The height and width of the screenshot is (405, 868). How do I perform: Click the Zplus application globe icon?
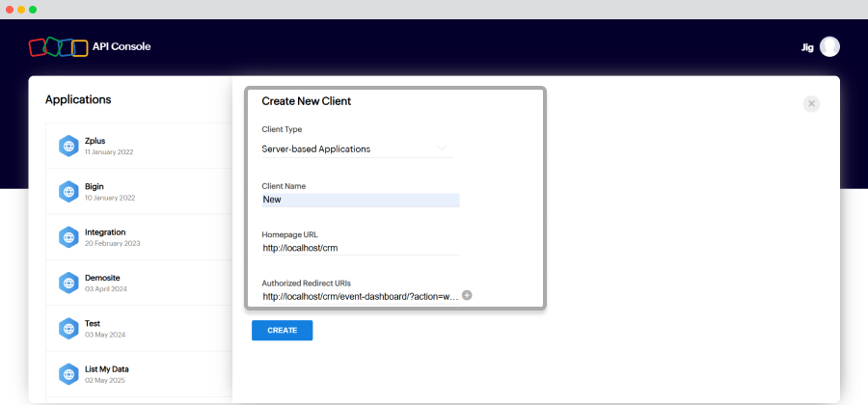tap(68, 146)
